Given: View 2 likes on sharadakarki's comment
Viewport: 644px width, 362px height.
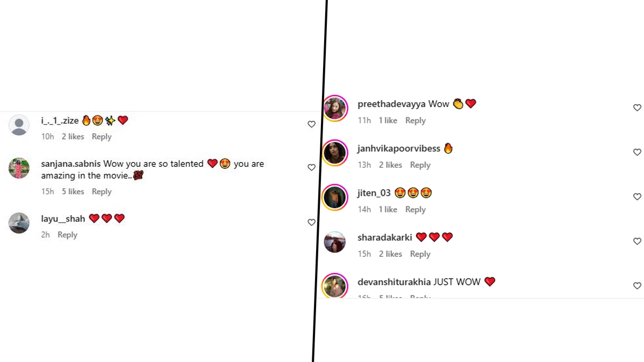Looking at the screenshot, I should click(x=390, y=254).
